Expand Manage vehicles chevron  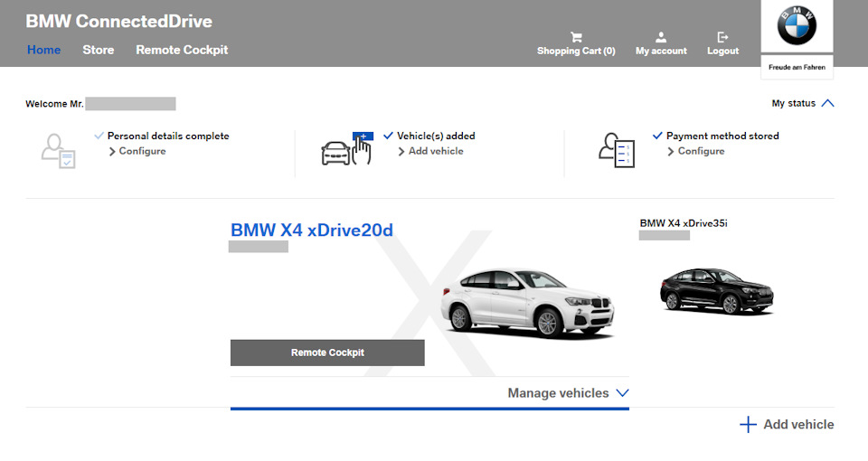[x=622, y=393]
